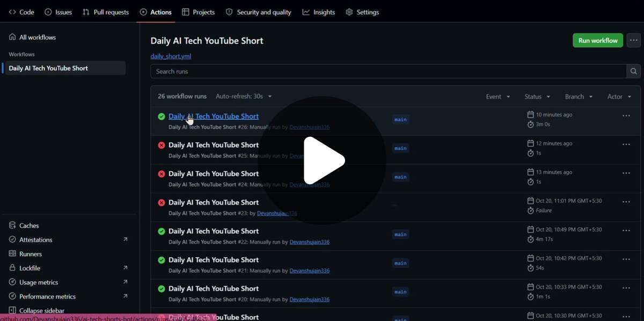
Task: Open the Issues tab
Action: coord(58,12)
